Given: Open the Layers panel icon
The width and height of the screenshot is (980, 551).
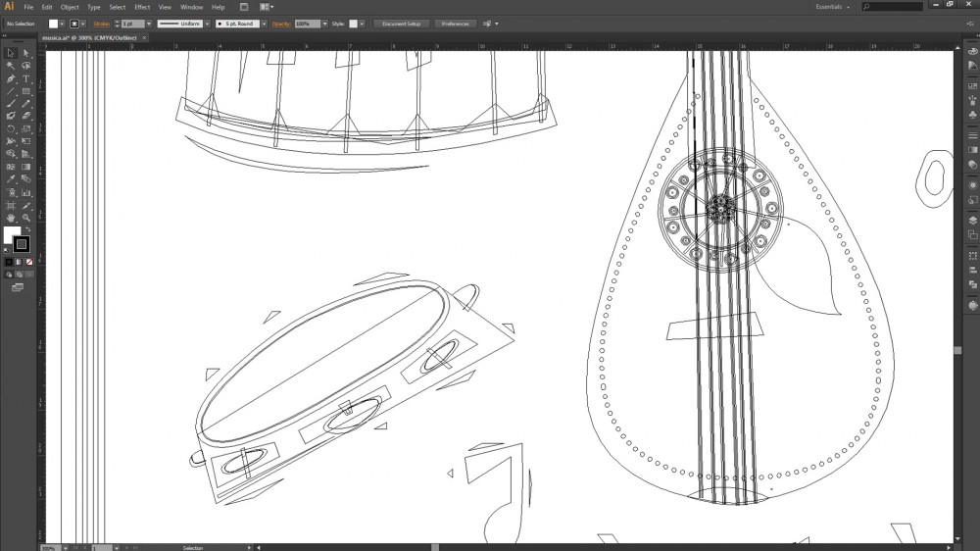Looking at the screenshot, I should pyautogui.click(x=971, y=221).
